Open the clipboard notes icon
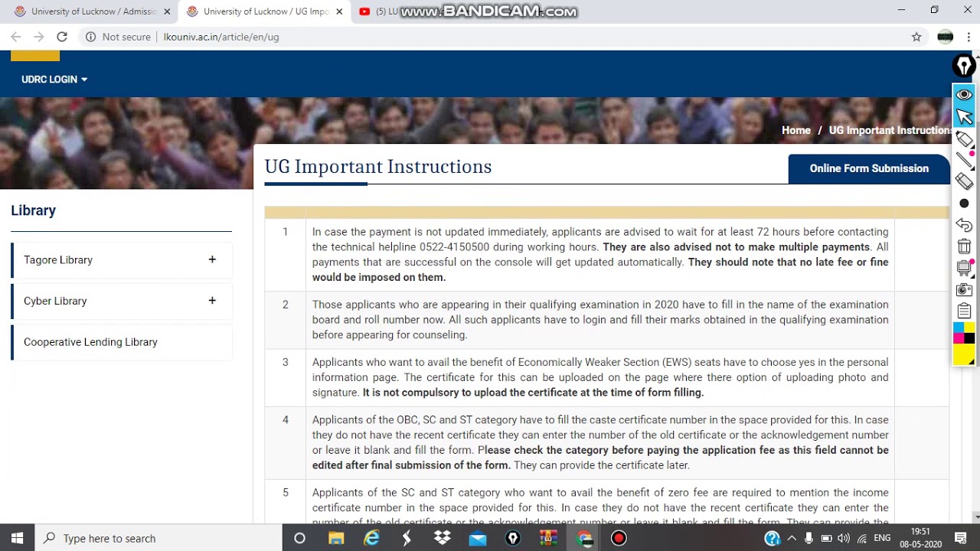The height and width of the screenshot is (551, 980). pos(964,311)
